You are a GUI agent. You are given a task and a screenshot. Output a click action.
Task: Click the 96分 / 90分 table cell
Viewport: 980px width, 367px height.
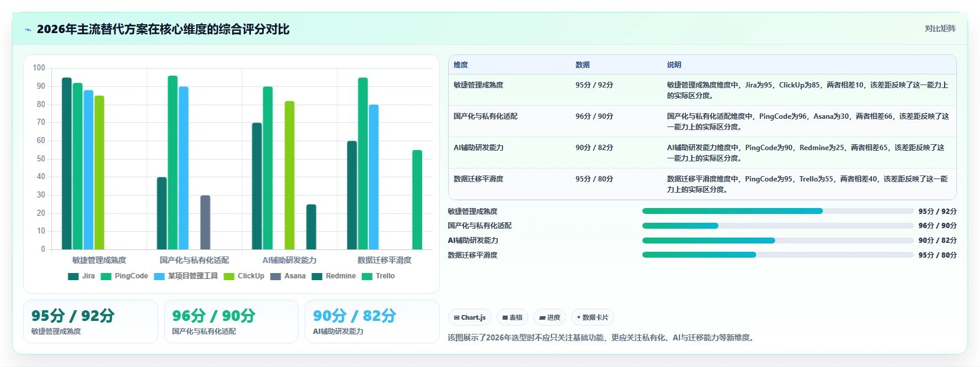[594, 116]
